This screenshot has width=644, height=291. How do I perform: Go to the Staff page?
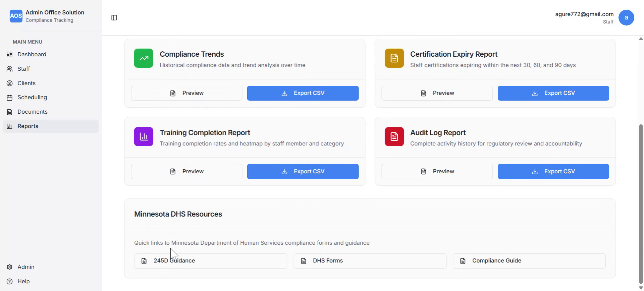click(23, 69)
